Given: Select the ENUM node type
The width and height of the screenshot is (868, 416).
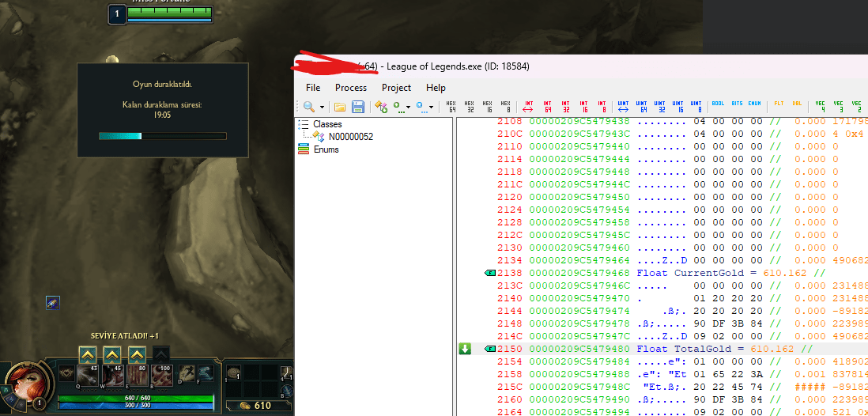Looking at the screenshot, I should pos(754,104).
